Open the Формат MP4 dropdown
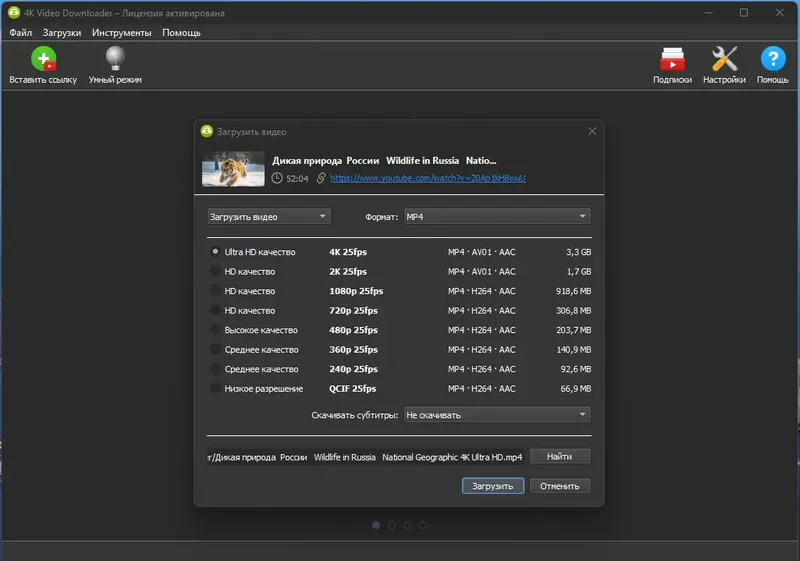 pos(497,216)
